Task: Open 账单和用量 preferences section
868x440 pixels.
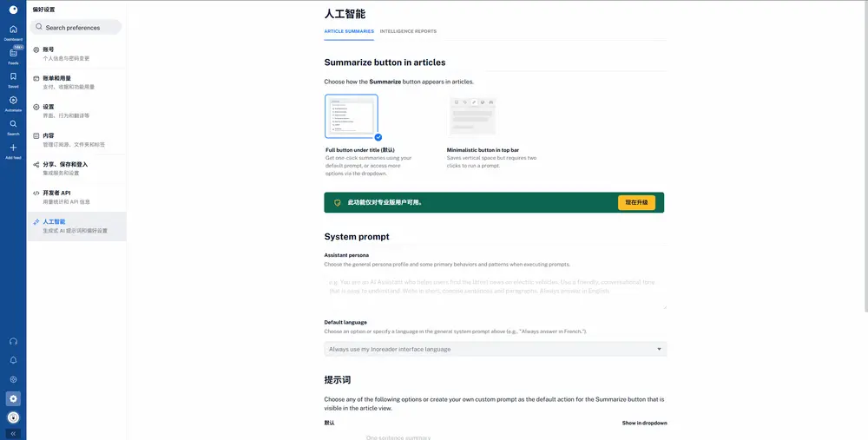Action: coord(76,82)
